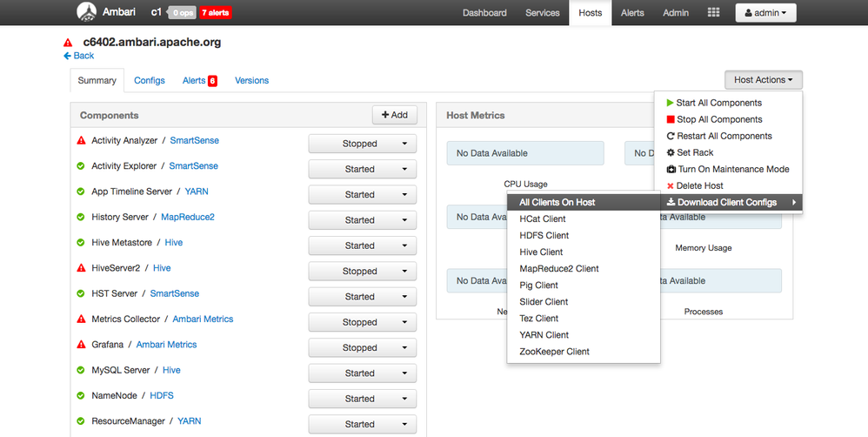Click the alerts count badge on Alerts tab
Screen dimensions: 868x437
coord(212,81)
